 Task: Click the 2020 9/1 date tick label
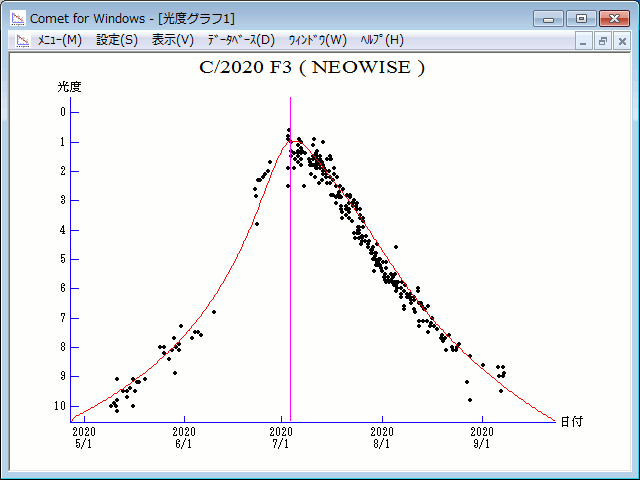[x=482, y=437]
